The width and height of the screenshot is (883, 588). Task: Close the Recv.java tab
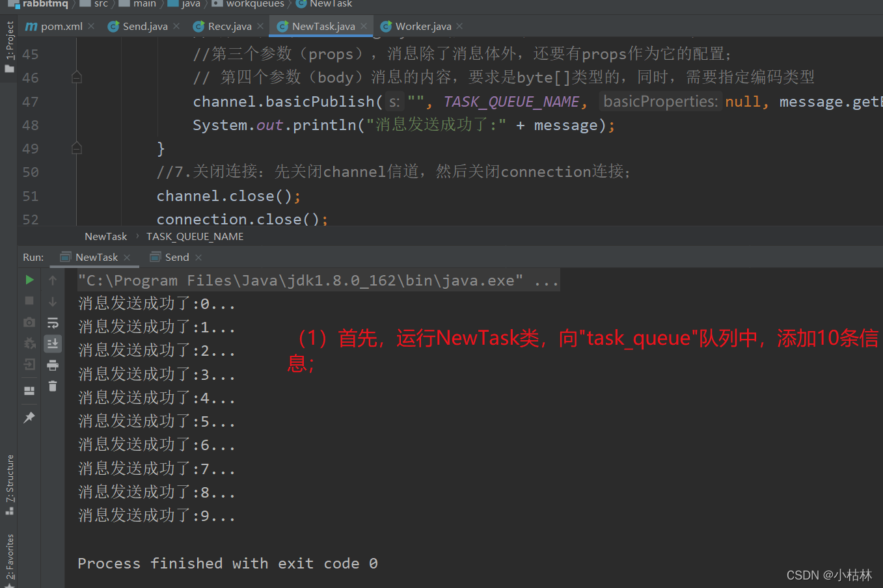[260, 26]
